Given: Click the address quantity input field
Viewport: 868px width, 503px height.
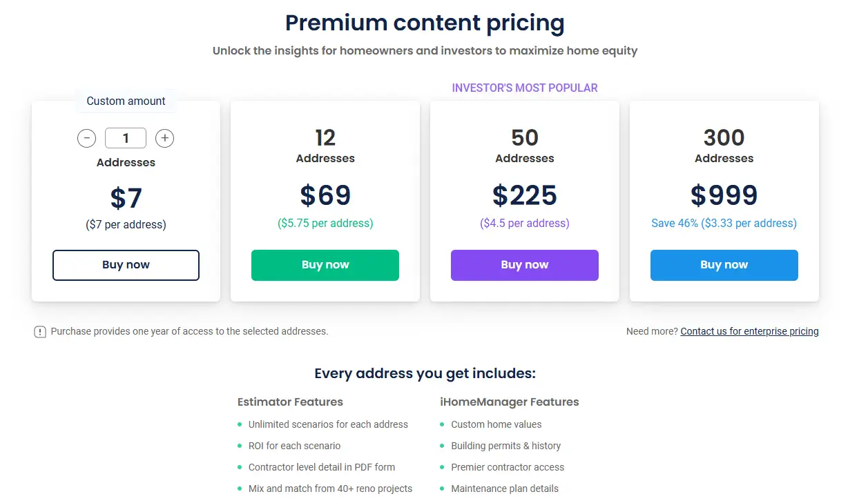Looking at the screenshot, I should pos(126,139).
